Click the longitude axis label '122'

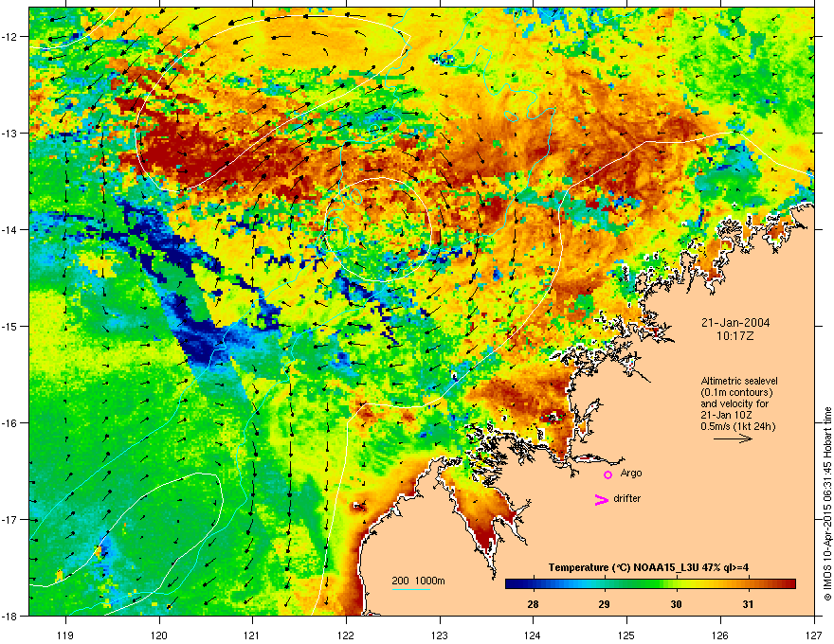click(346, 635)
